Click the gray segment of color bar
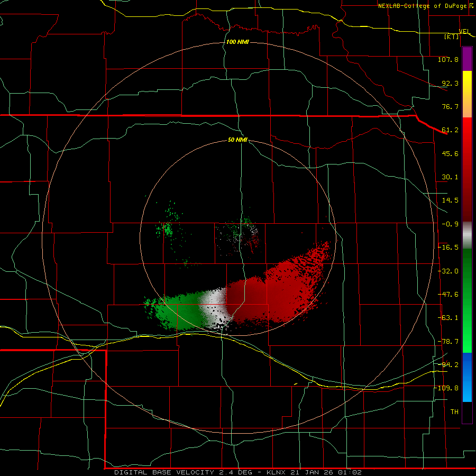 467,235
